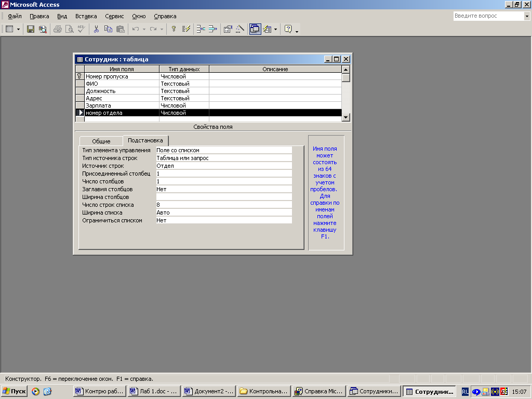
Task: Switch to the Общие tab
Action: coord(101,141)
